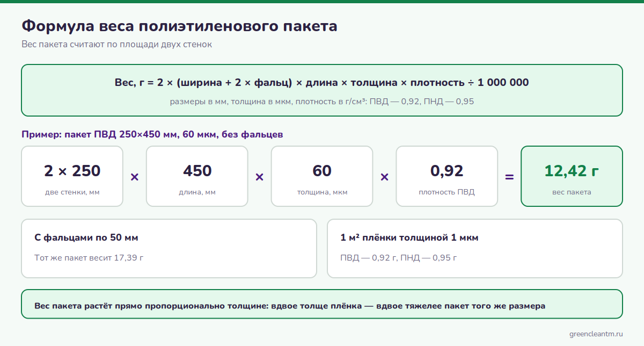
Task: Click the '450' length value
Action: pos(197,171)
